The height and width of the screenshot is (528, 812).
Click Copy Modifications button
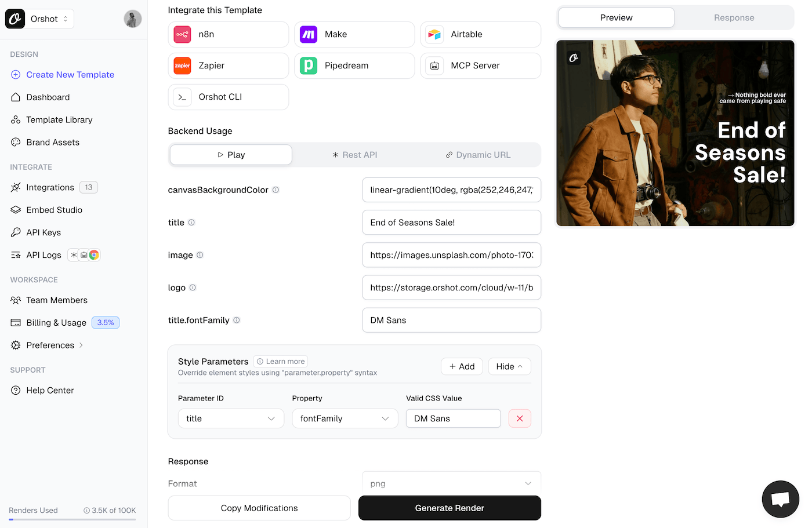(x=259, y=508)
